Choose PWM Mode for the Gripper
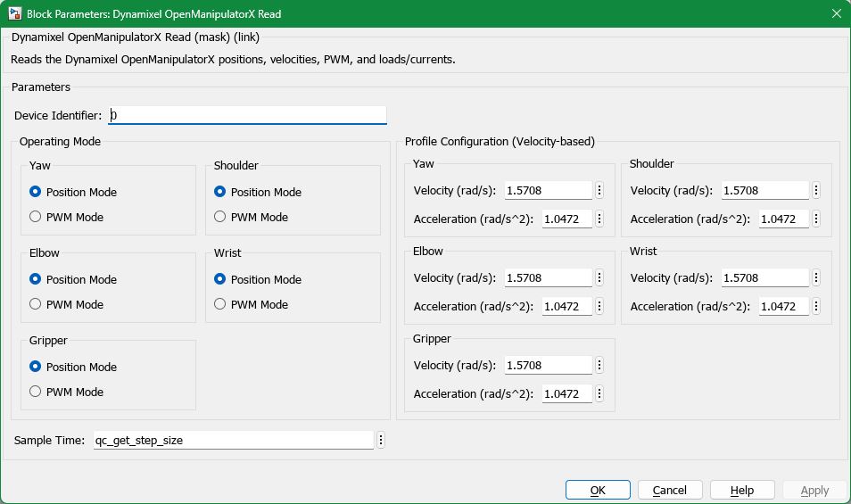The height and width of the screenshot is (504, 851). point(36,392)
